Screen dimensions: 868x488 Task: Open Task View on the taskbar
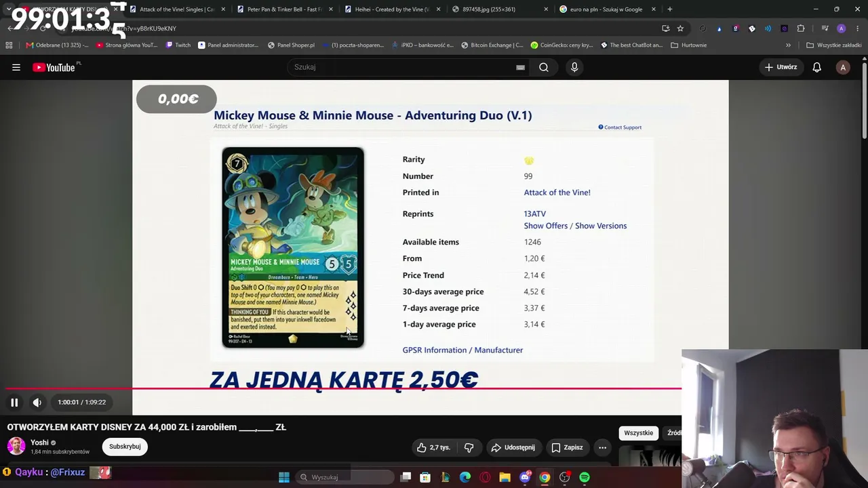pos(406,477)
